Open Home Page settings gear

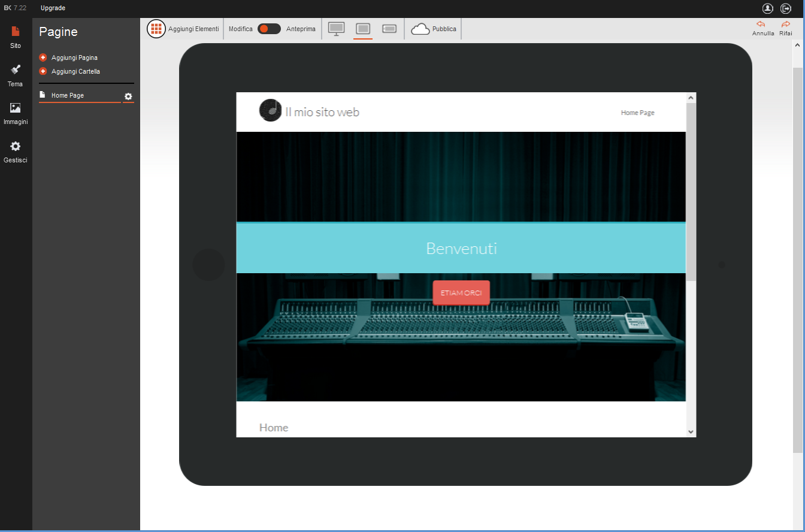[x=128, y=96]
